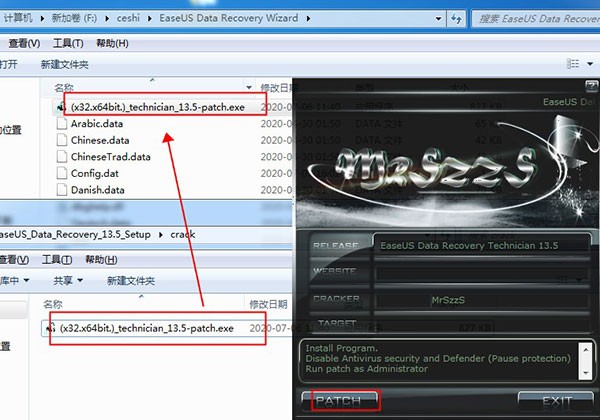Viewport: 600px width, 420px height.
Task: Sort by 修改日期 column in upper window
Action: tap(276, 88)
